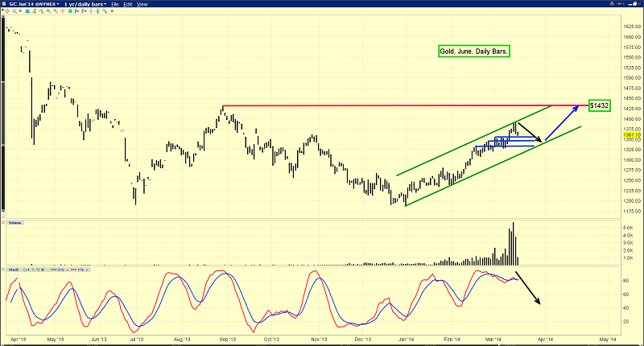Click the red X icon at toolbar start
Image resolution: width=644 pixels, height=346 pixels.
click(3, 10)
